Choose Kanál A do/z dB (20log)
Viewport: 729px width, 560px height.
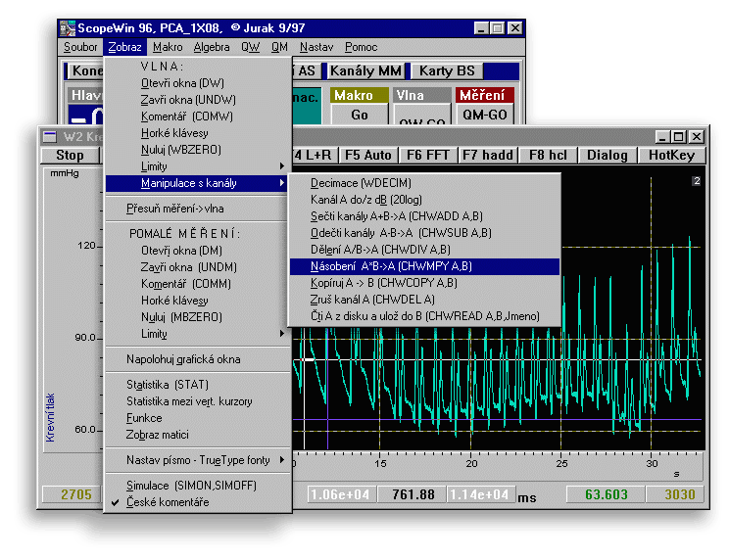(x=424, y=200)
